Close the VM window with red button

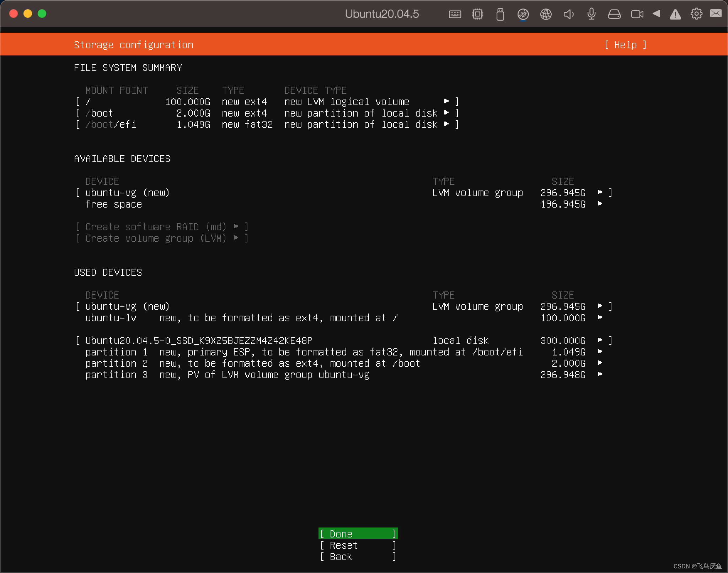tap(14, 14)
